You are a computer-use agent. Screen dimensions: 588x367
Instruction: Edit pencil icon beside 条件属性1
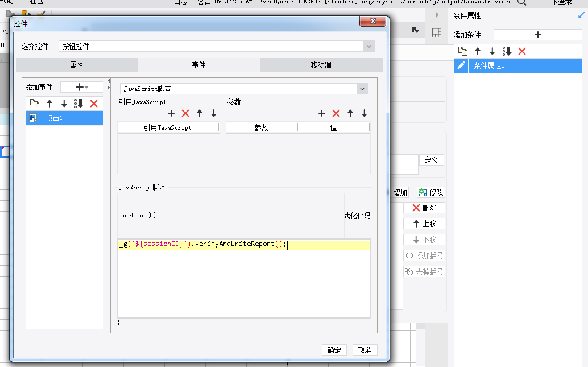click(461, 65)
